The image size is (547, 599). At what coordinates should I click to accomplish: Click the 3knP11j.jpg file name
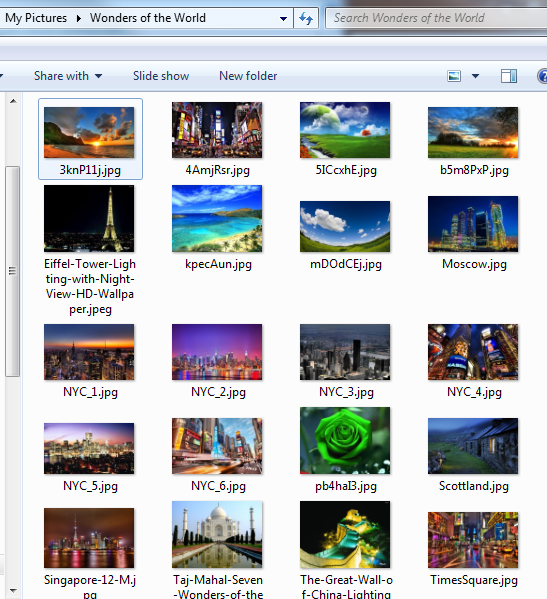90,170
